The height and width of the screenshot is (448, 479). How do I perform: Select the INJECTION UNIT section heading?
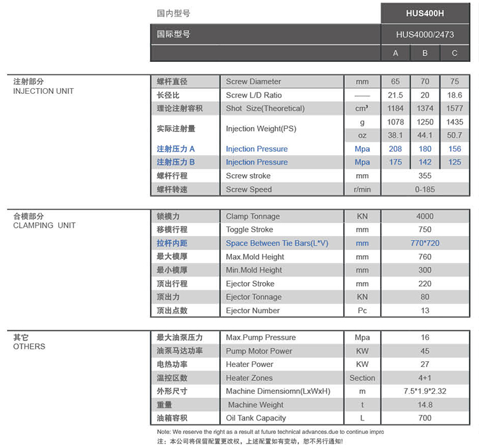[x=43, y=91]
